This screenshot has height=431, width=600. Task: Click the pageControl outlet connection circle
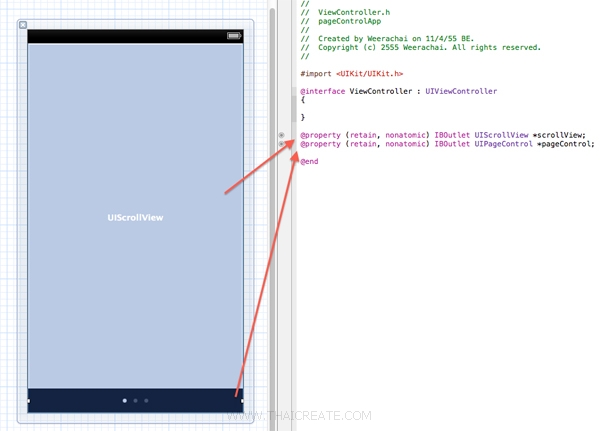point(281,144)
